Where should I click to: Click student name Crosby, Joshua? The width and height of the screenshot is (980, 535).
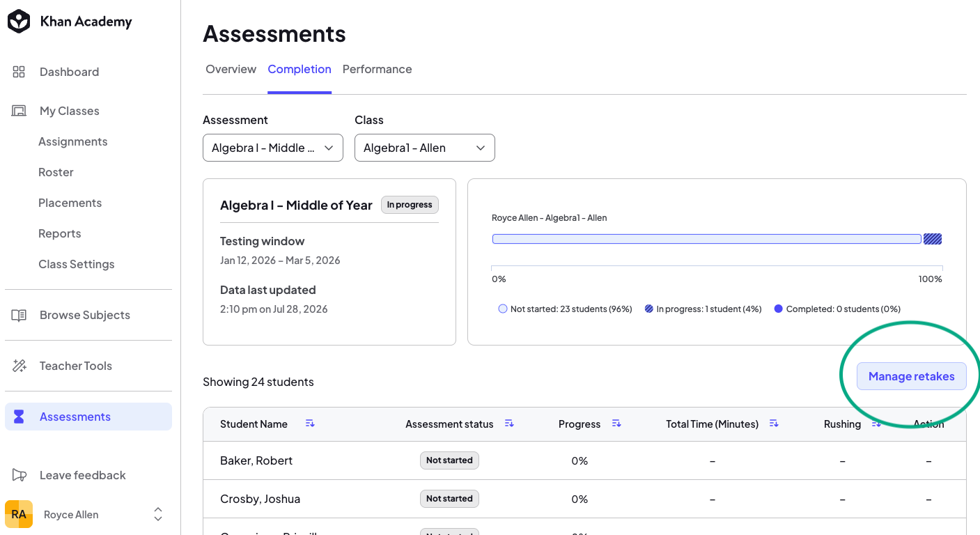point(260,499)
